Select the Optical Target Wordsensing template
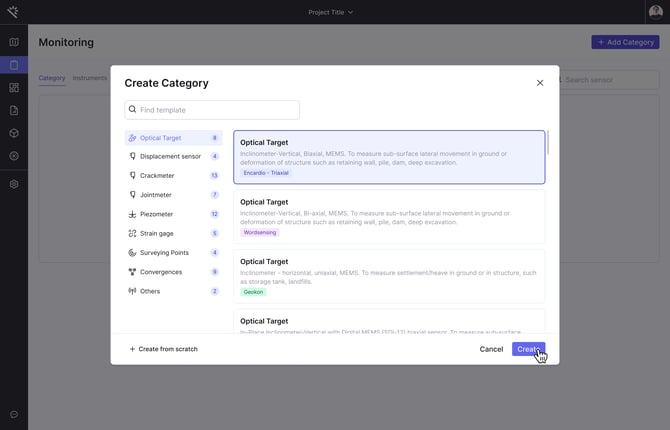Image resolution: width=670 pixels, height=430 pixels. tap(389, 217)
